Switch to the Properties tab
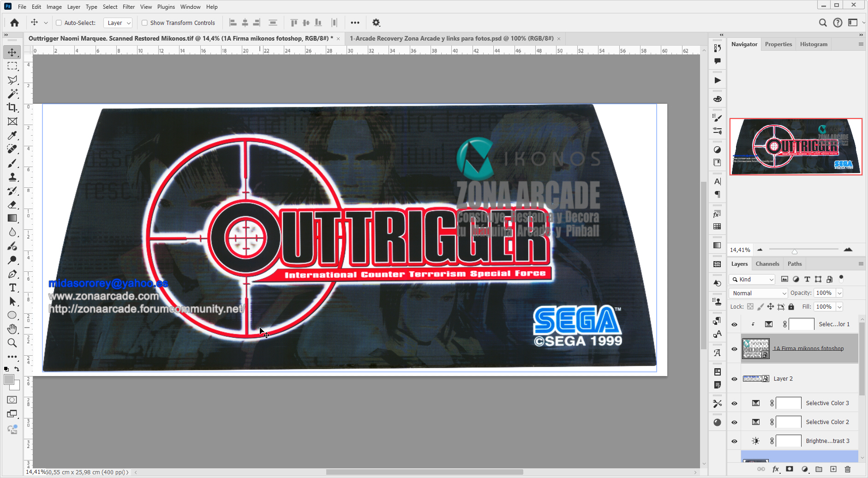 click(778, 44)
